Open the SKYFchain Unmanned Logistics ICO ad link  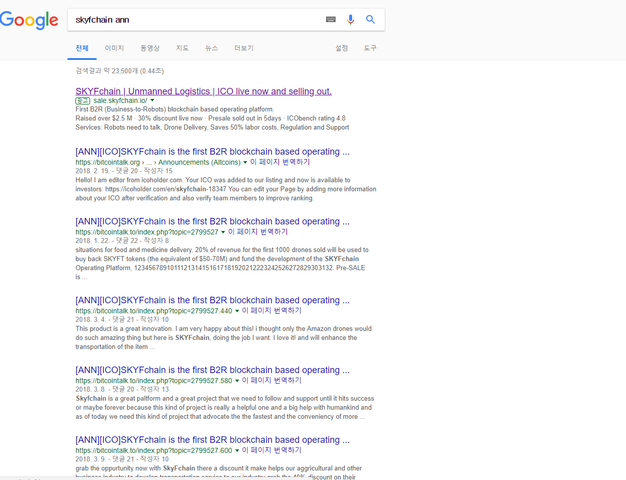point(204,91)
